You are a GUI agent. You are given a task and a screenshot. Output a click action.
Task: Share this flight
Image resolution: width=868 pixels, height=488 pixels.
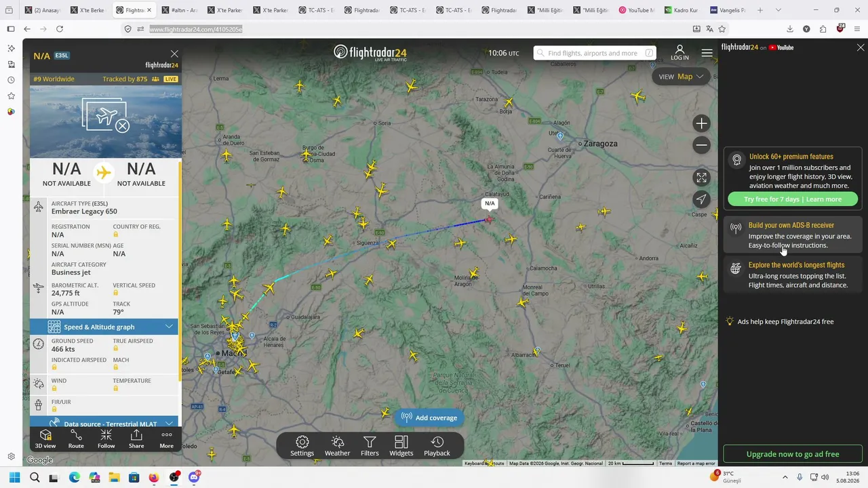(136, 439)
